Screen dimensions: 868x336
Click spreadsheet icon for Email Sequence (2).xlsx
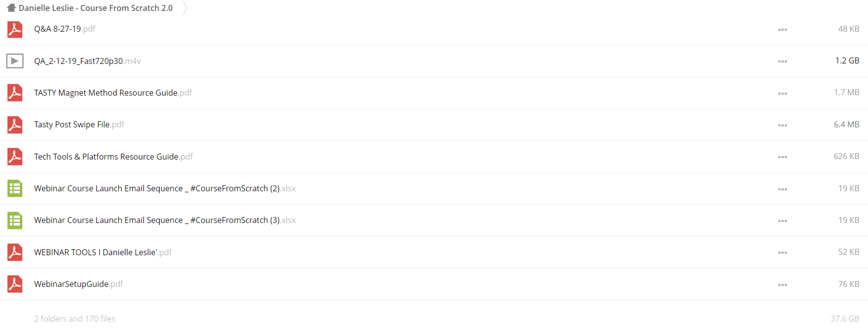(15, 188)
